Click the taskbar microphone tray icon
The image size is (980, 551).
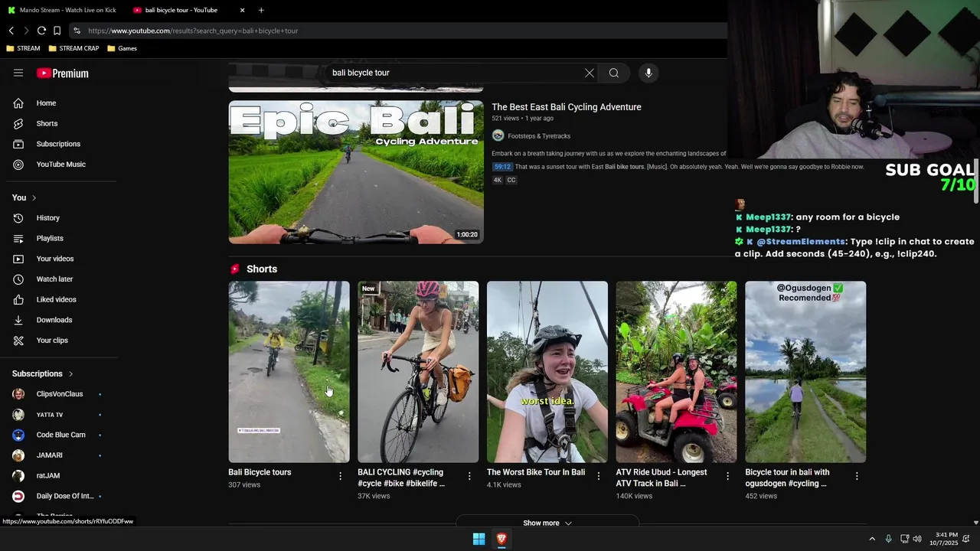pos(888,539)
